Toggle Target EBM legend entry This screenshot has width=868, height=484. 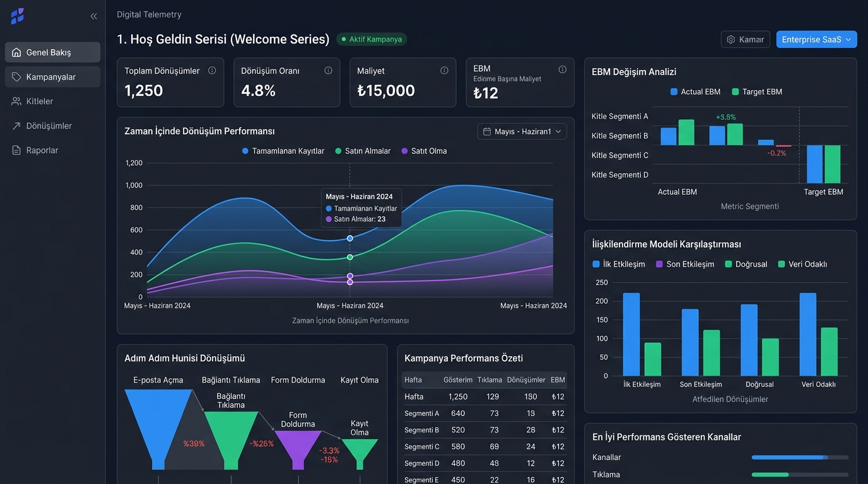pos(757,92)
